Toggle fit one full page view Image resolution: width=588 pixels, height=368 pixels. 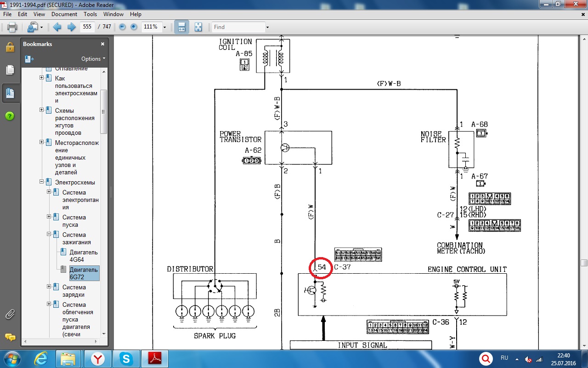pos(198,27)
